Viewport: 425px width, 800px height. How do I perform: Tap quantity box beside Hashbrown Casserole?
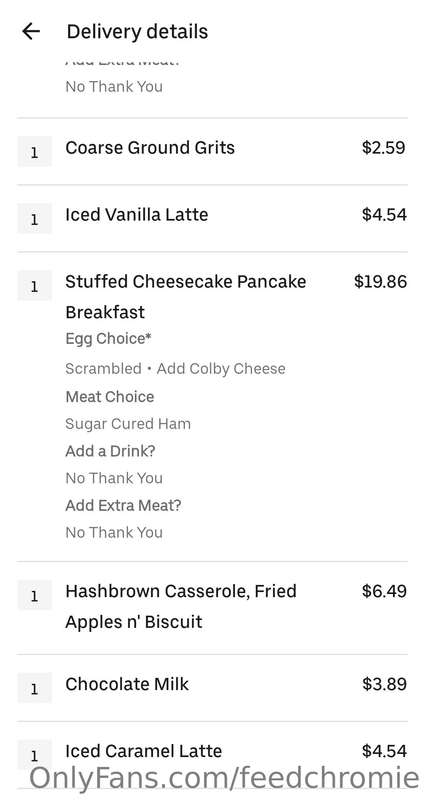(35, 595)
